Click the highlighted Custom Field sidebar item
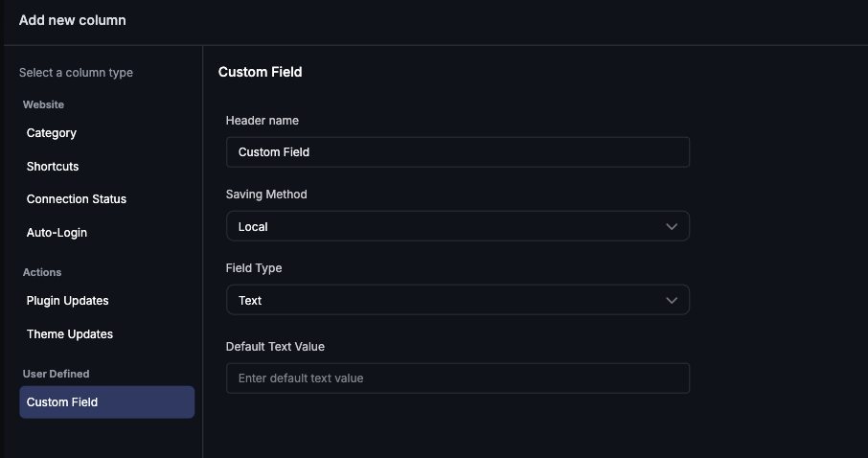The image size is (868, 458). [x=106, y=402]
